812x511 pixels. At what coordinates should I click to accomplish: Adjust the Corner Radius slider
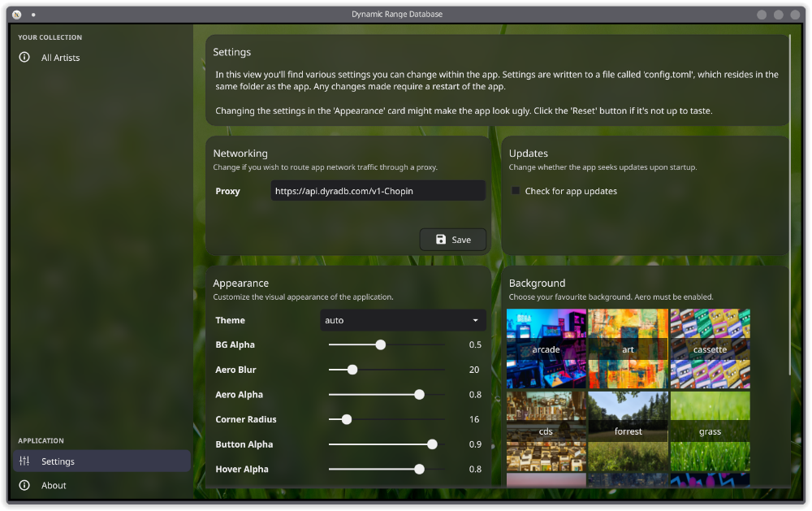coord(387,419)
